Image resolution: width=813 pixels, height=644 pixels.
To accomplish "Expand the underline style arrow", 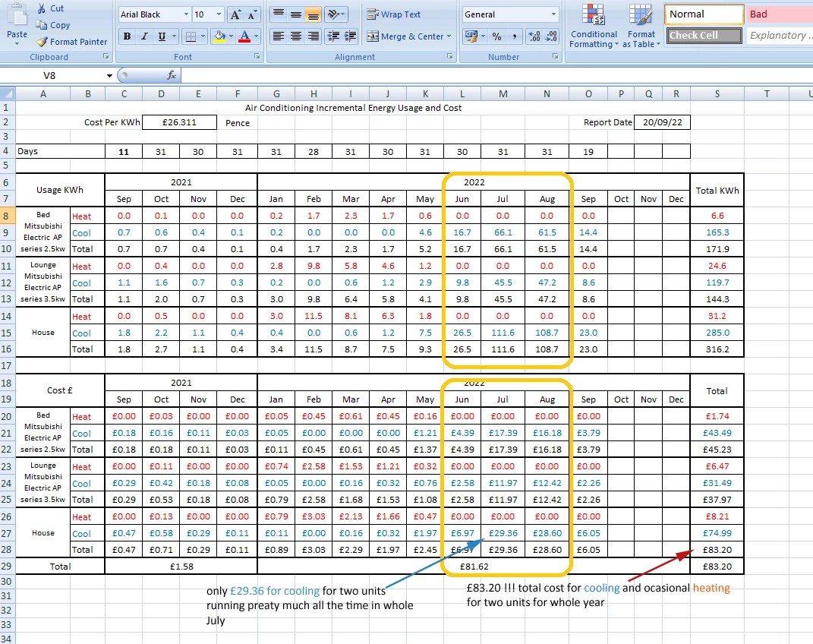I will [x=175, y=36].
